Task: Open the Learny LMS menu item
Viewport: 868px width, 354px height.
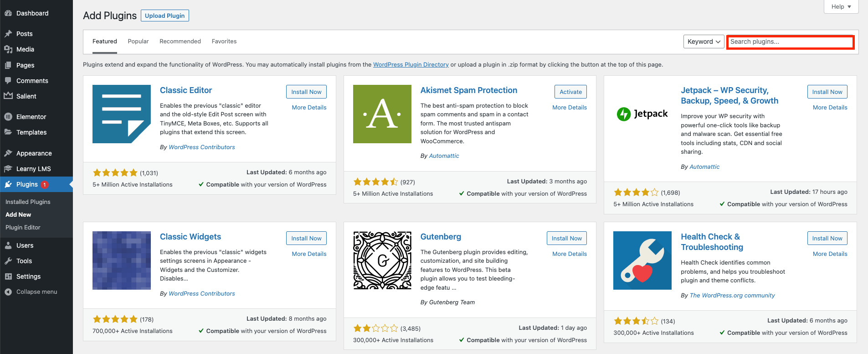Action: 36,169
